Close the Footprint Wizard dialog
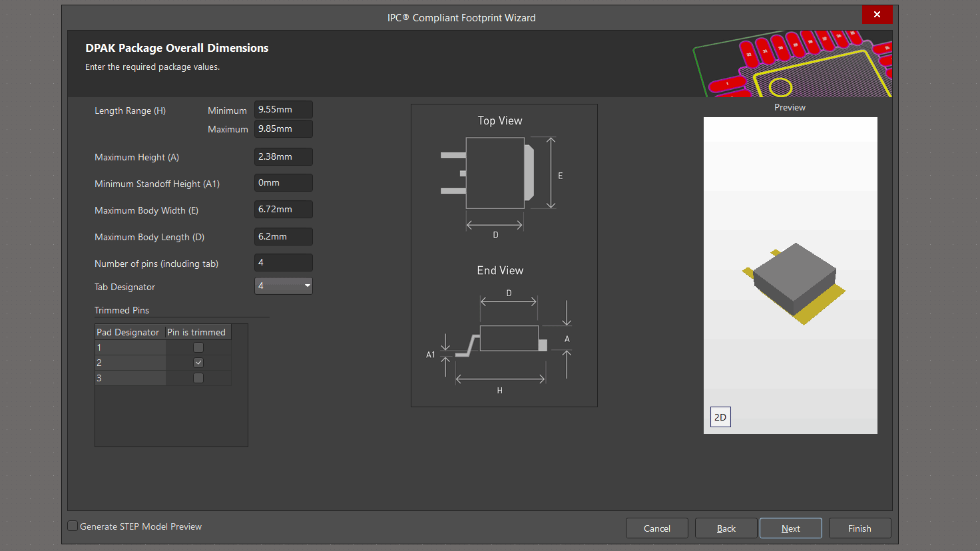The height and width of the screenshot is (551, 980). pos(877,15)
